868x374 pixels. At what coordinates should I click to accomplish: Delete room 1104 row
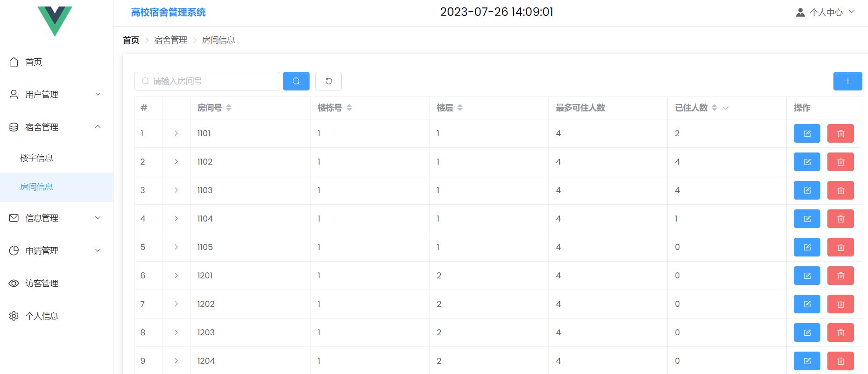click(x=840, y=219)
